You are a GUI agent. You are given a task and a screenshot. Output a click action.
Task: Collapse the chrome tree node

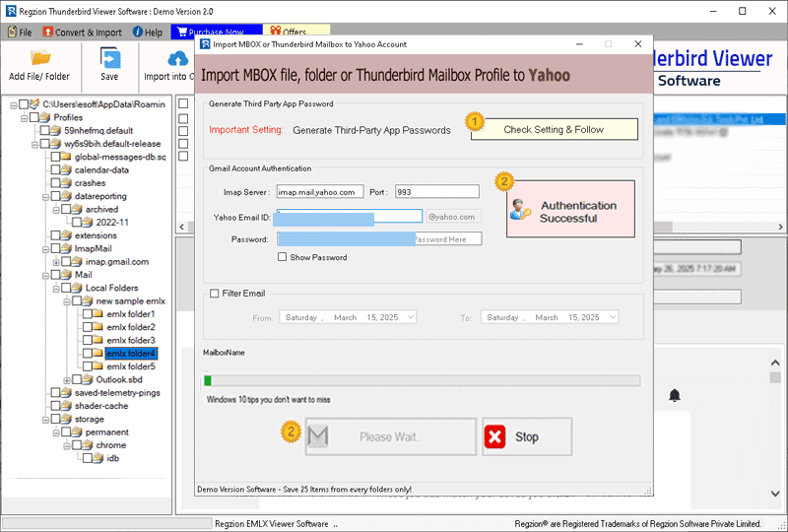coord(66,445)
